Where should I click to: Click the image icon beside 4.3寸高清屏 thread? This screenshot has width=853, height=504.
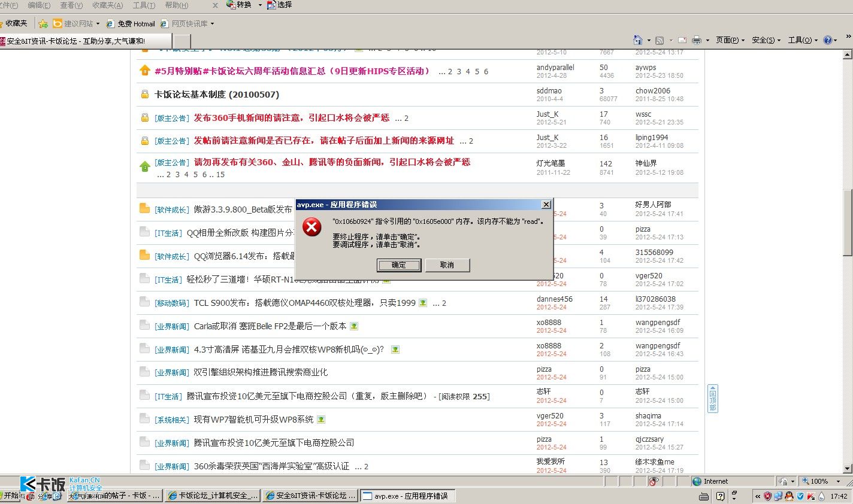pos(395,350)
